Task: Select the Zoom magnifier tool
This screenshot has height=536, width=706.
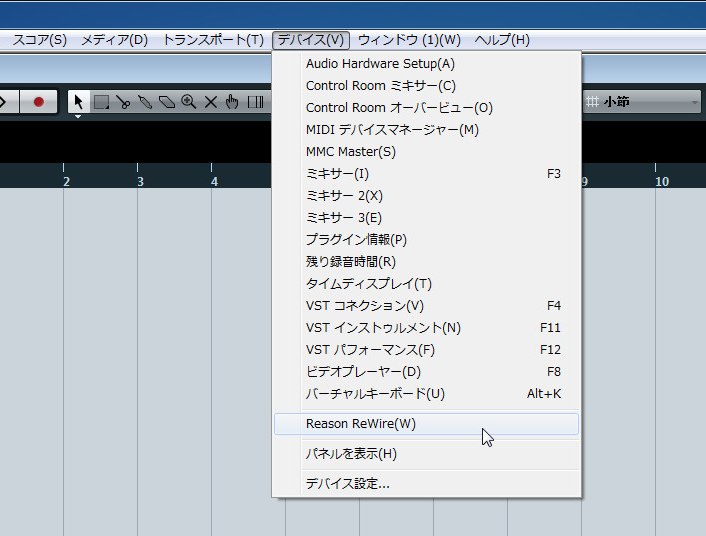Action: coord(188,102)
